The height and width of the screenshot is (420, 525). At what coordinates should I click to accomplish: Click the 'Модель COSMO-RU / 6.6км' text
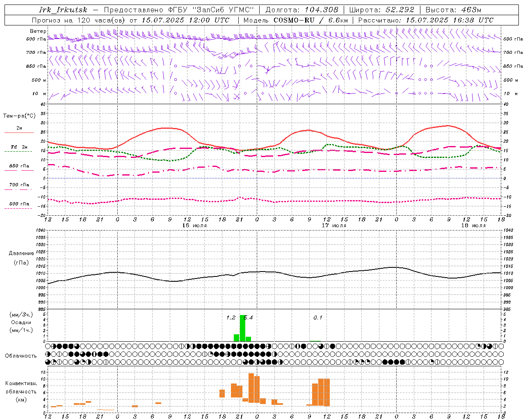tap(296, 20)
